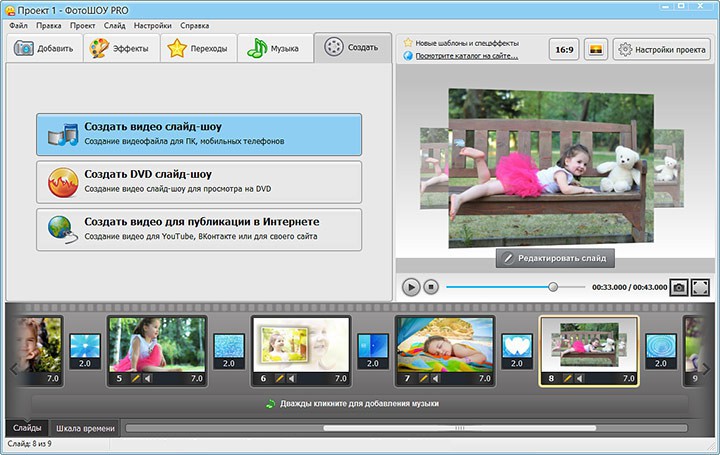Click the slide background image icon button
The width and height of the screenshot is (720, 455).
coord(596,49)
